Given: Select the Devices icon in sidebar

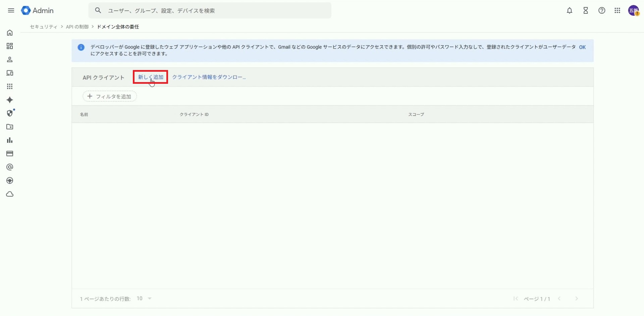Looking at the screenshot, I should coord(10,73).
